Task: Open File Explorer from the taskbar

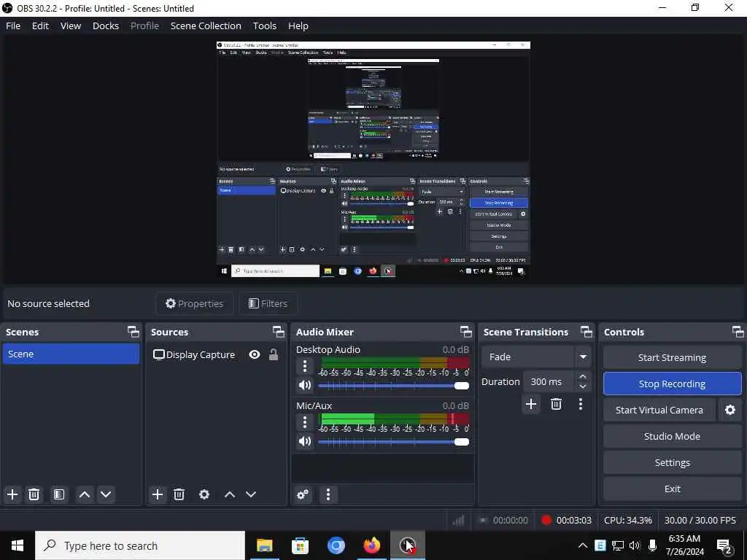Action: point(264,545)
